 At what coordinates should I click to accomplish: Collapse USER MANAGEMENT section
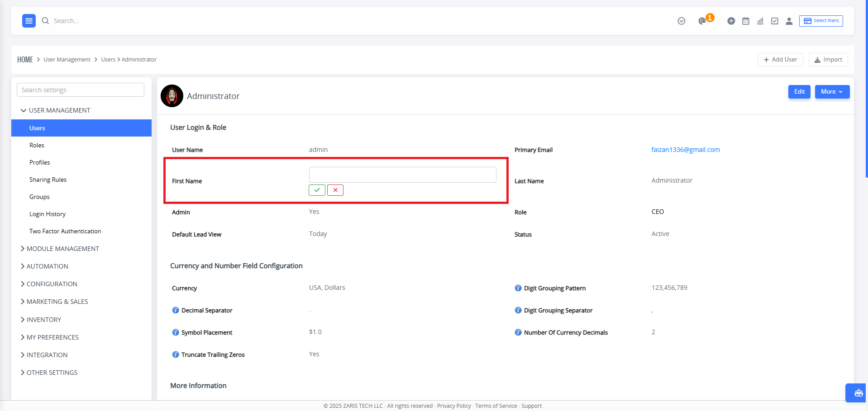(x=55, y=110)
